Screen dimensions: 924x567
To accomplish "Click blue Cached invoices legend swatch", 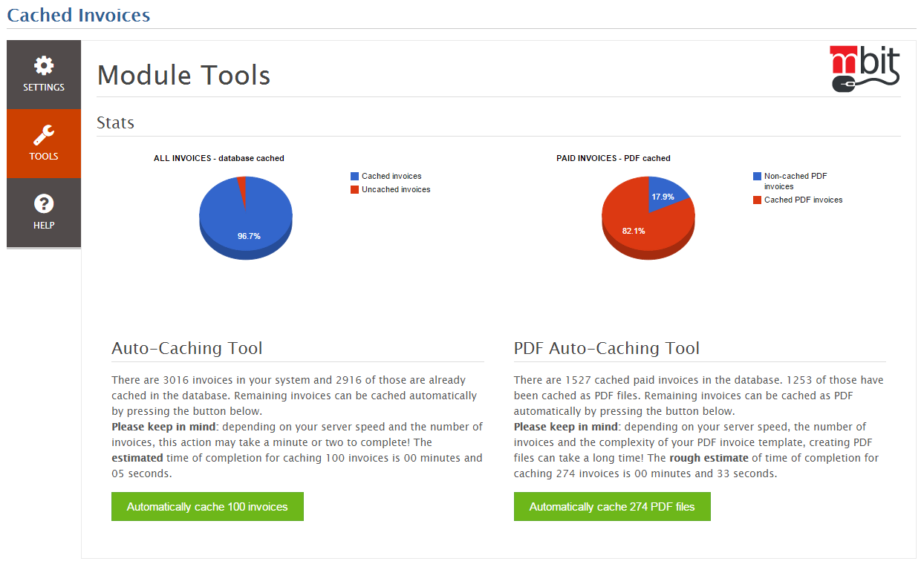I will 354,177.
